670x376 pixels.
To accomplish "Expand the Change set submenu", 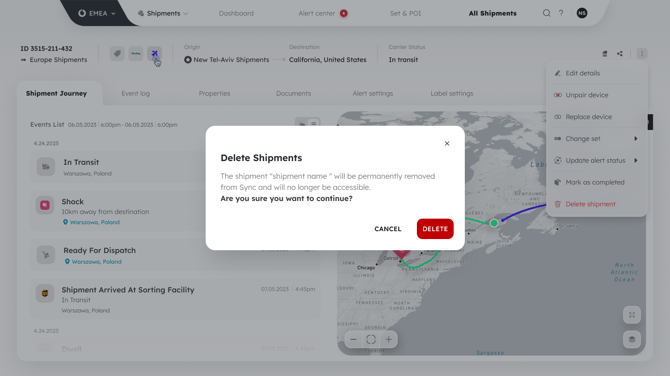I will click(x=597, y=138).
